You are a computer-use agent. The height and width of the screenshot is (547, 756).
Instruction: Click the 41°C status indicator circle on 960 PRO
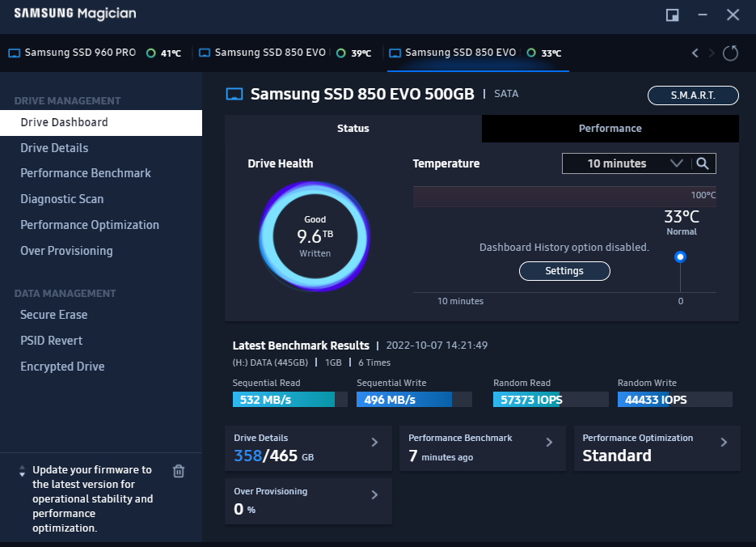pos(151,53)
